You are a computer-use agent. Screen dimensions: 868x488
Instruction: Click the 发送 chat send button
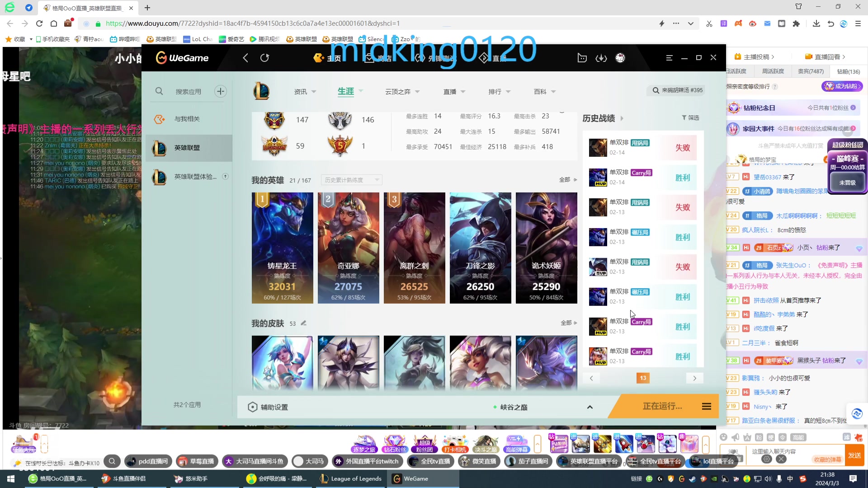tap(854, 455)
